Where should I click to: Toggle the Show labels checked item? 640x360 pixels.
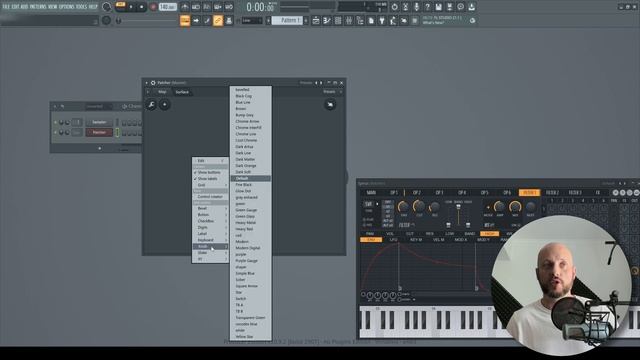pyautogui.click(x=210, y=179)
